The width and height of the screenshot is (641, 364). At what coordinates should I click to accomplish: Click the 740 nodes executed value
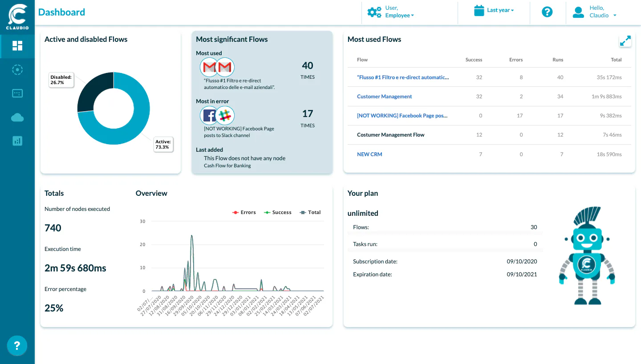coord(53,228)
